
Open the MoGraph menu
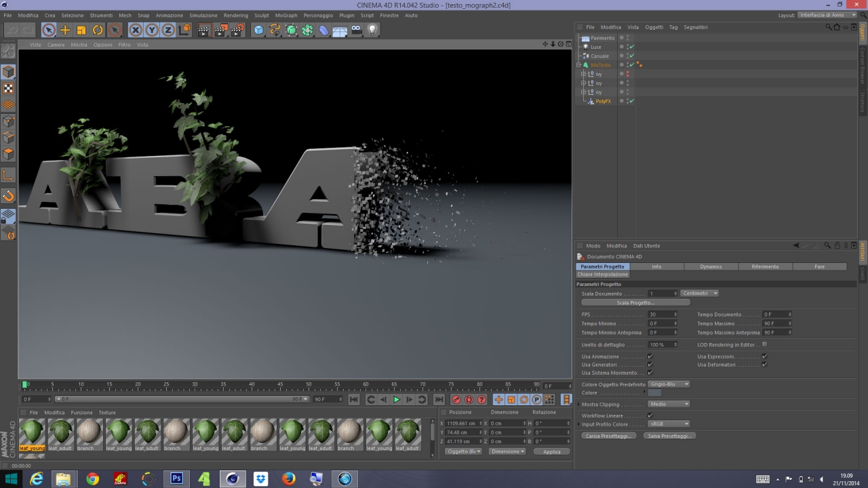(x=286, y=15)
